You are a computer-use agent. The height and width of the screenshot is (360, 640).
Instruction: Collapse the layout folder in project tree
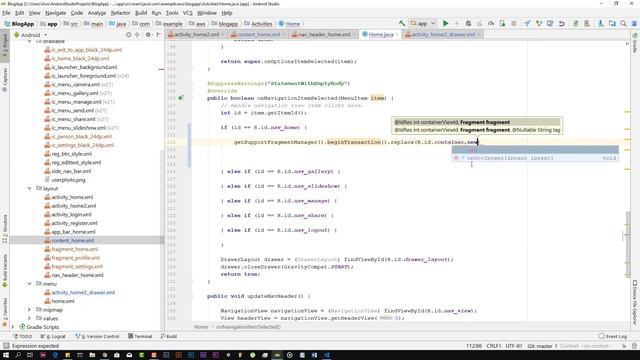(29, 189)
